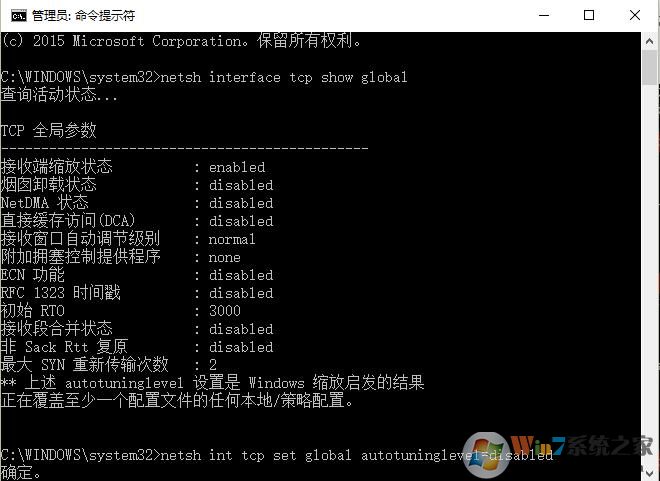Click the scrollbar up arrow

pyautogui.click(x=649, y=42)
